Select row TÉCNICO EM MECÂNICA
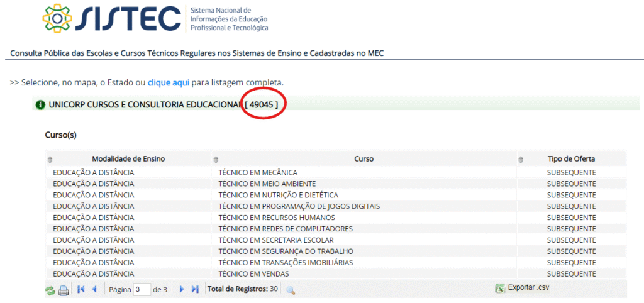644x303 pixels. pyautogui.click(x=336, y=172)
